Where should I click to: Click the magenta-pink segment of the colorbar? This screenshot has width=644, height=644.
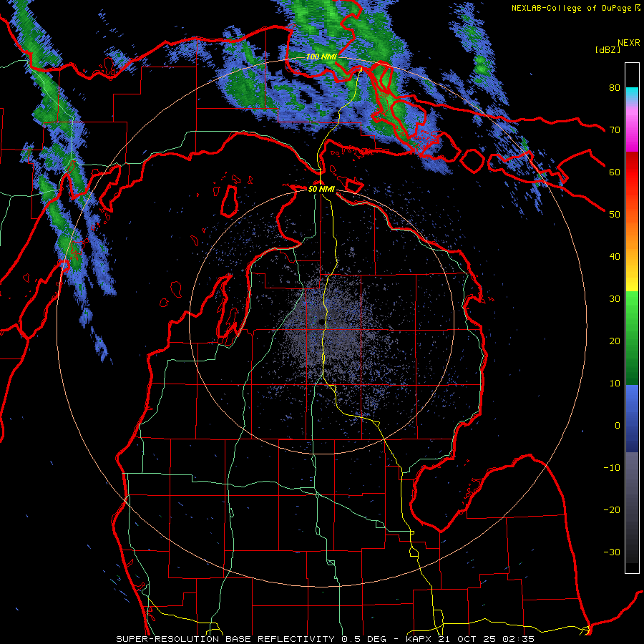click(x=632, y=127)
